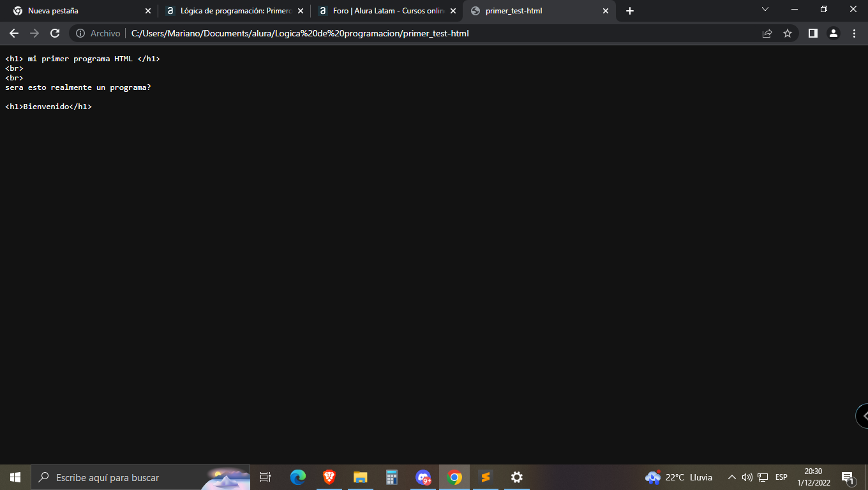
Task: Close the Nueva pestaña tab
Action: (148, 11)
